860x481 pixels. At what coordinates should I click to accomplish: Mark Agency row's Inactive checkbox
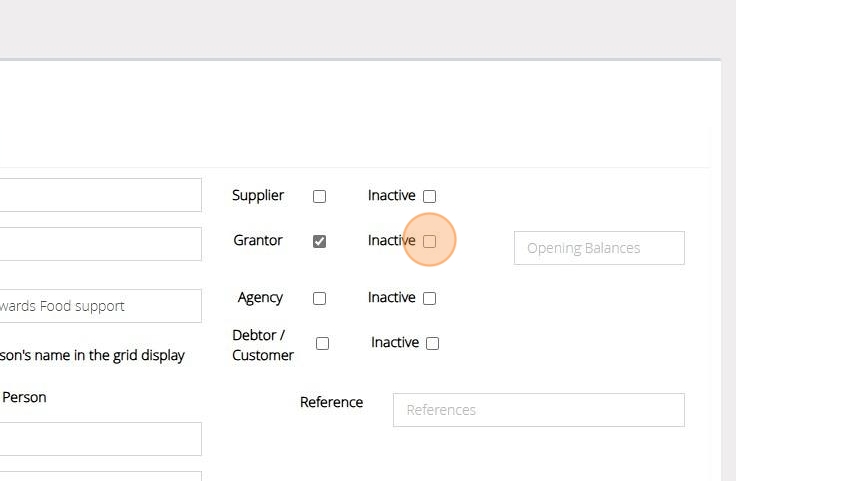pos(429,298)
